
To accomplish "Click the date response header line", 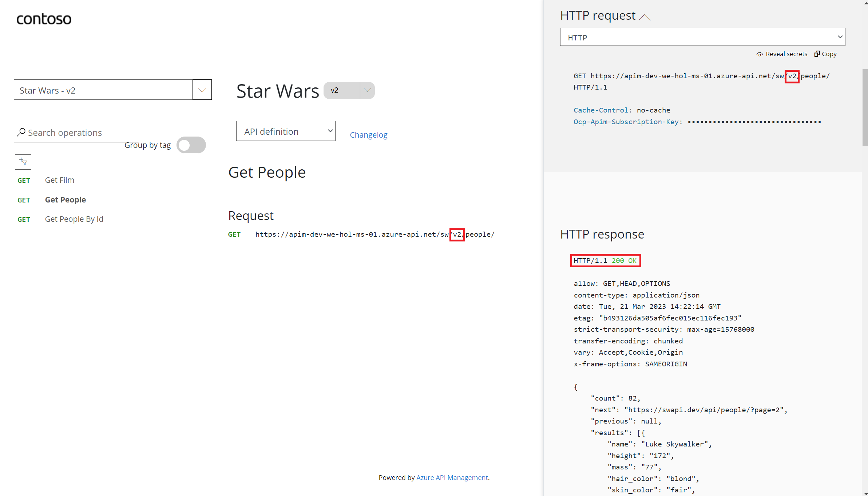I will [x=647, y=306].
